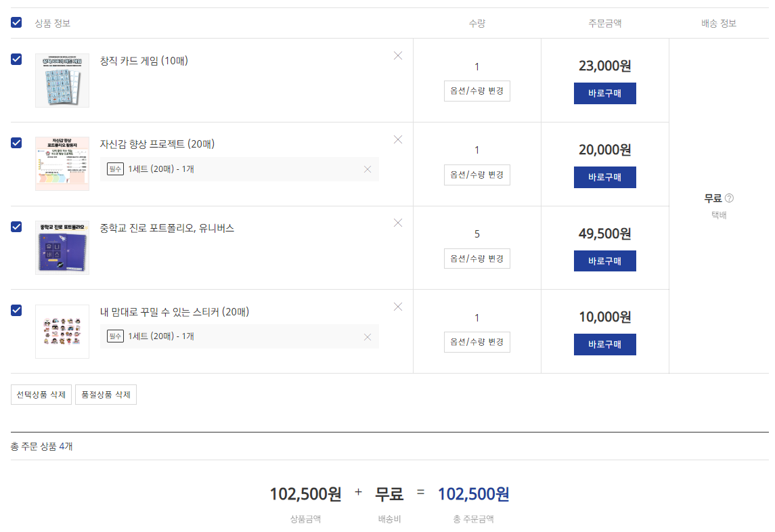775x532 pixels.
Task: Remove the 1세트 option under 스티커 item
Action: pos(368,336)
